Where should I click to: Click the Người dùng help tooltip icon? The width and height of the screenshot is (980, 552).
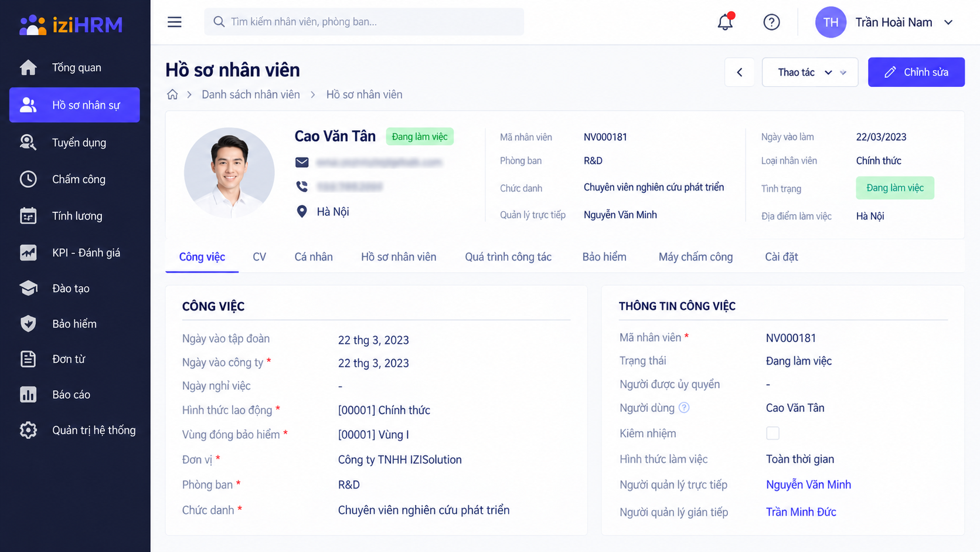[x=684, y=408]
